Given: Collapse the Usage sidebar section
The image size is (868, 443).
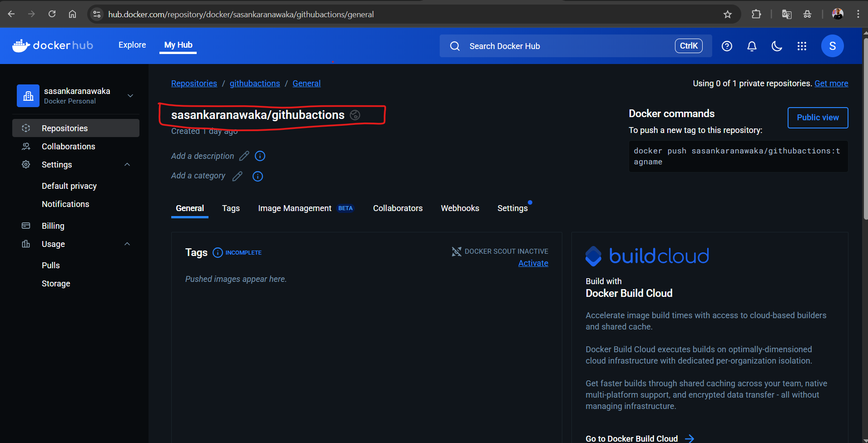Looking at the screenshot, I should [x=127, y=244].
